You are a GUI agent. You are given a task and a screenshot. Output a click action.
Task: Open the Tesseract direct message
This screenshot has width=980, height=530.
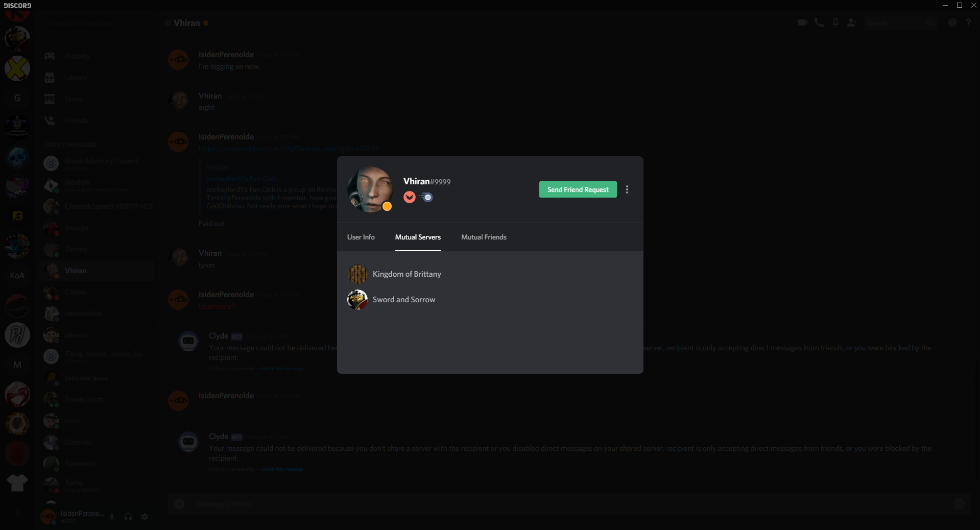(x=97, y=464)
